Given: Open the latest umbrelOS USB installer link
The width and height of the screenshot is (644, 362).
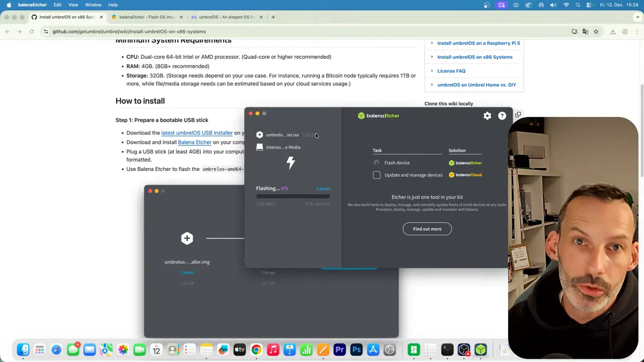Looking at the screenshot, I should pyautogui.click(x=197, y=133).
